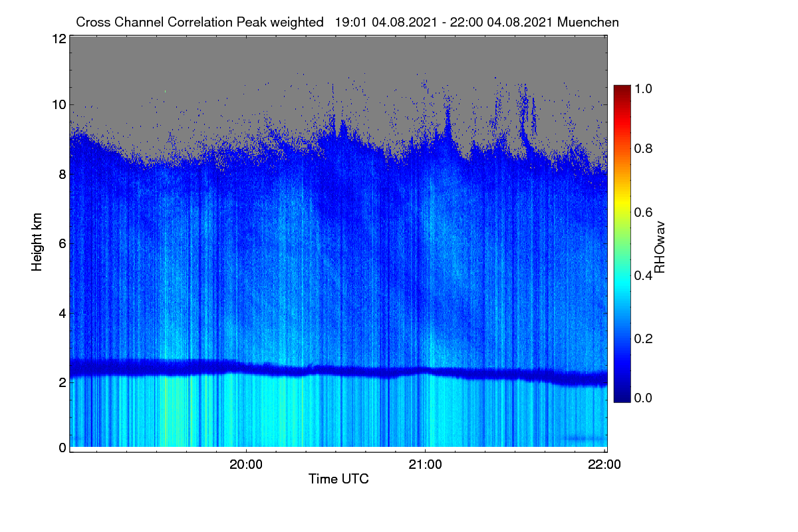This screenshot has width=798, height=532.
Task: Click the height tick label '4'
Action: point(62,313)
